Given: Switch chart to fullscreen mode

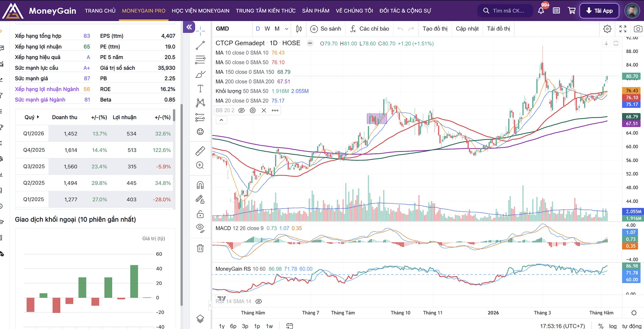Looking at the screenshot, I should coord(623,29).
